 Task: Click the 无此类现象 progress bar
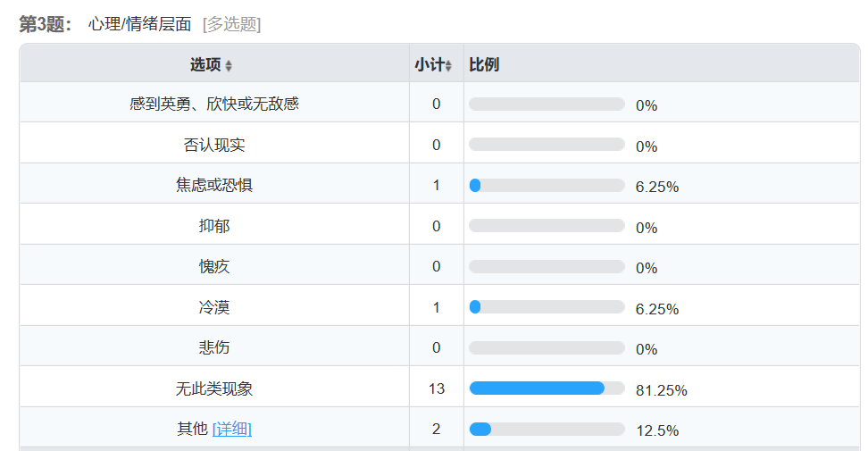pyautogui.click(x=547, y=388)
